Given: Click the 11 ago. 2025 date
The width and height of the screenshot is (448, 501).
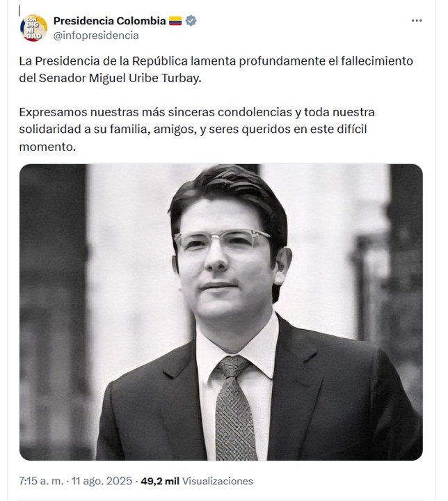Looking at the screenshot, I should click(x=102, y=481).
